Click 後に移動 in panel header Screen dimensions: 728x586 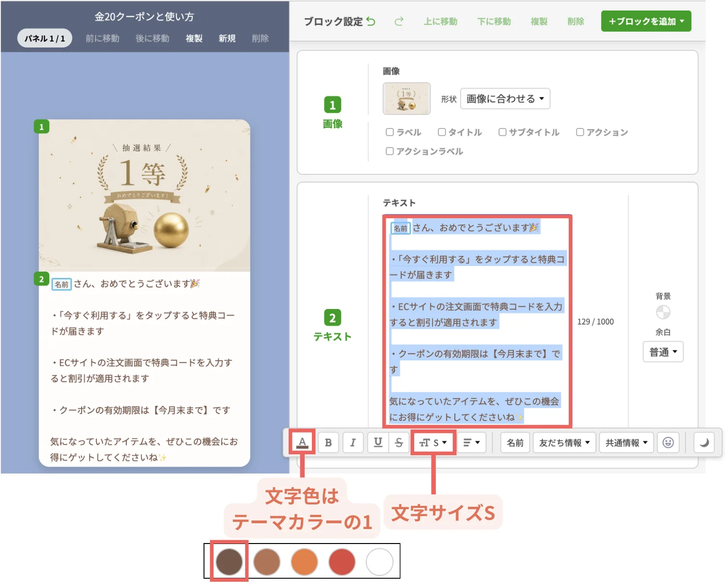pyautogui.click(x=153, y=38)
